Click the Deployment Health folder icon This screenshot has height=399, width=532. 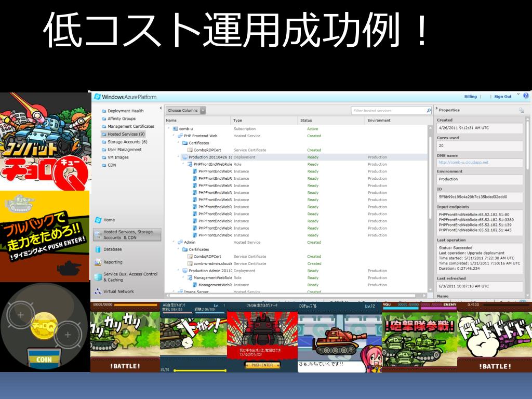pos(104,111)
